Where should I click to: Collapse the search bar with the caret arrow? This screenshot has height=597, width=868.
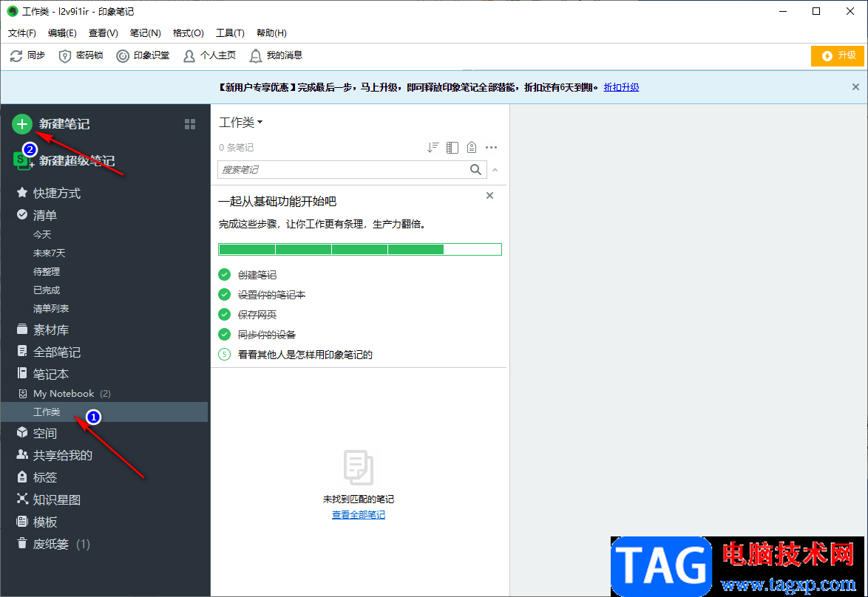tap(495, 170)
